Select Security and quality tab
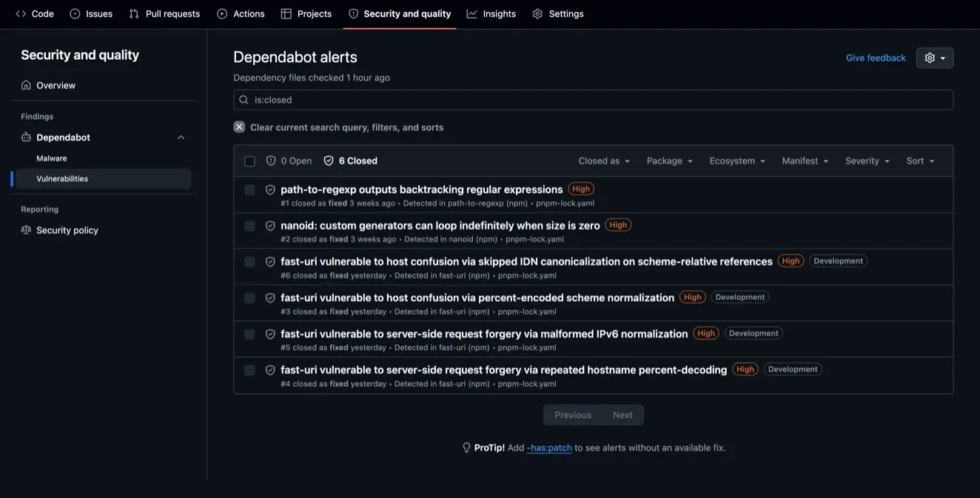The image size is (980, 498). [400, 13]
